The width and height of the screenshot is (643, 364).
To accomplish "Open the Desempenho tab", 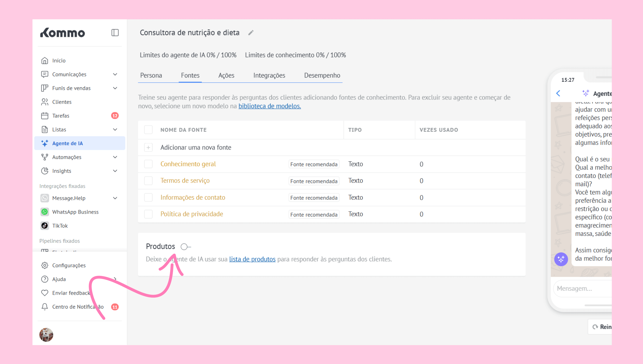I will [x=322, y=75].
